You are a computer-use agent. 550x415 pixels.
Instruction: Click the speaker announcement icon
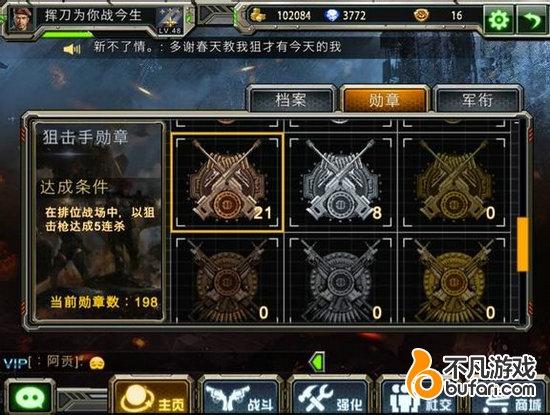(72, 49)
